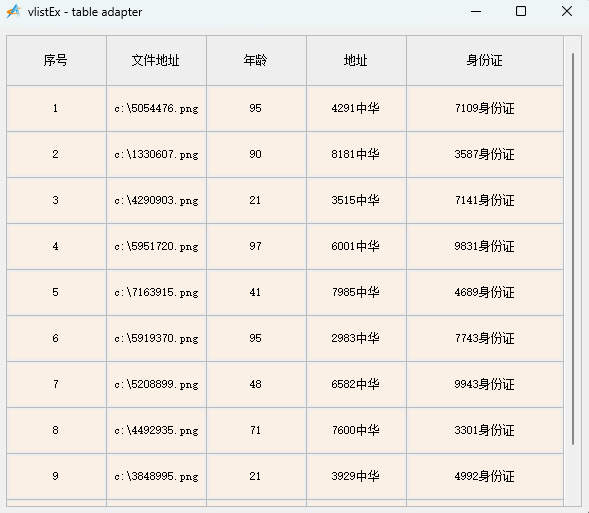
Task: Click the 序号 column header
Action: coord(56,60)
